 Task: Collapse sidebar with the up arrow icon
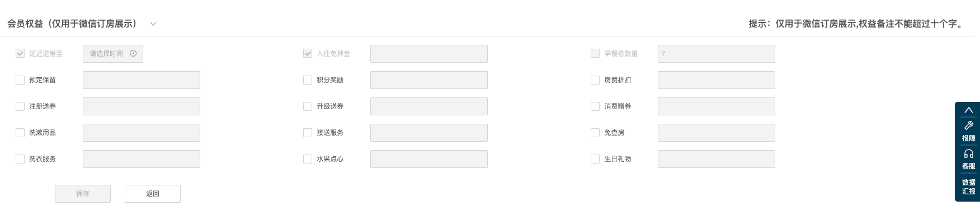(969, 110)
